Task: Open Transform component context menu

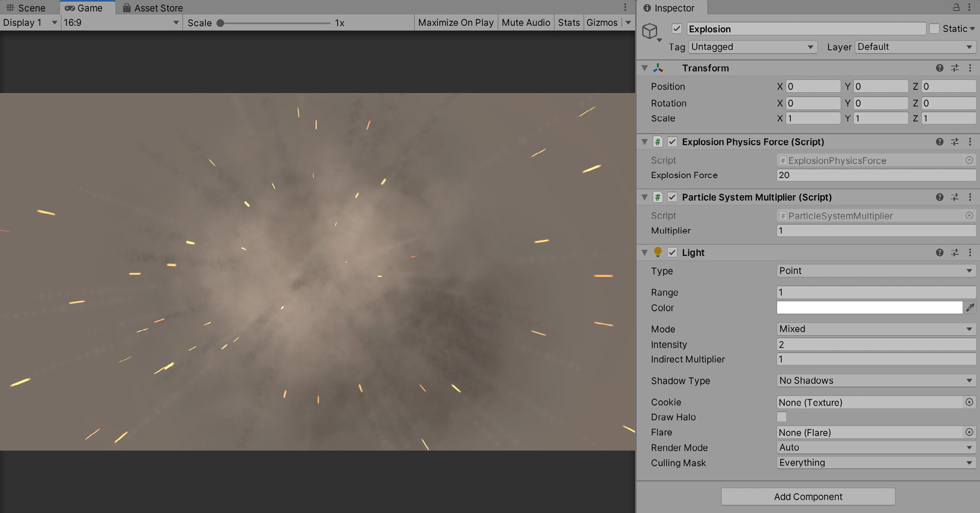Action: (970, 68)
